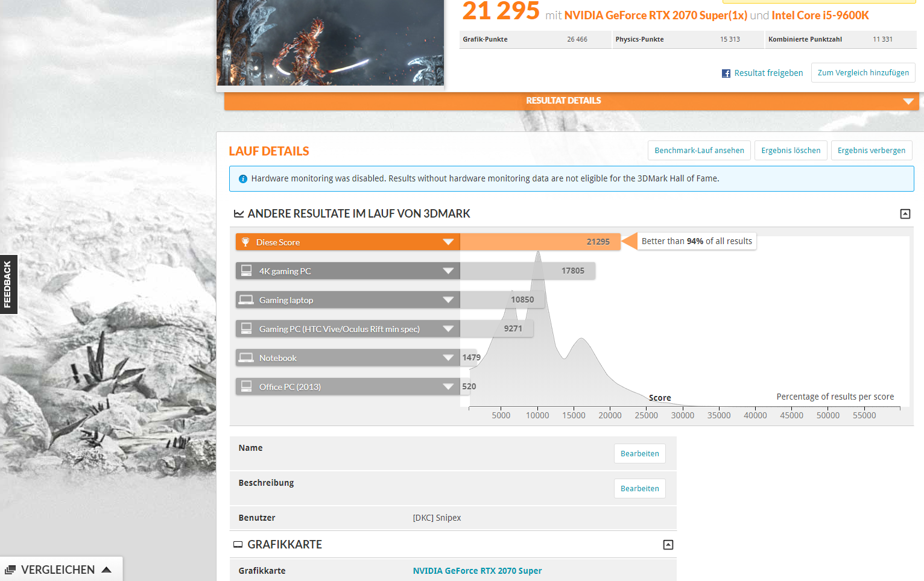Screen dimensions: 924x581
Task: Open the Vergleichen panel arrow
Action: point(107,570)
